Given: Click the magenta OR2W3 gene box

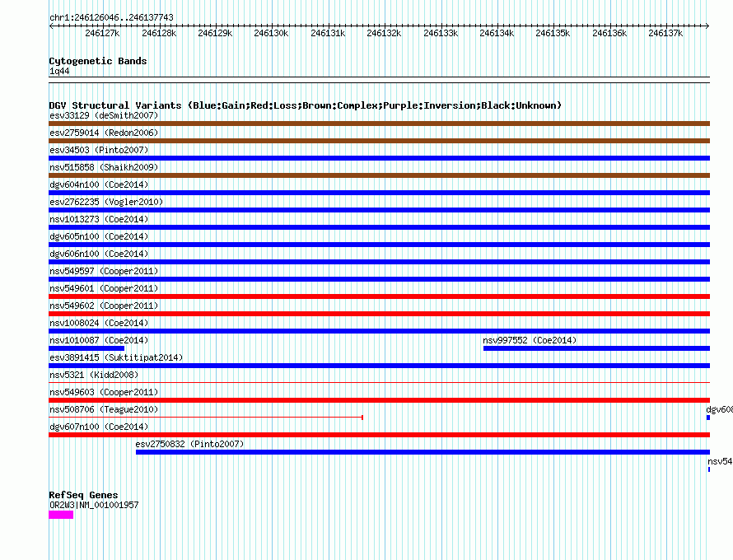Looking at the screenshot, I should [61, 515].
